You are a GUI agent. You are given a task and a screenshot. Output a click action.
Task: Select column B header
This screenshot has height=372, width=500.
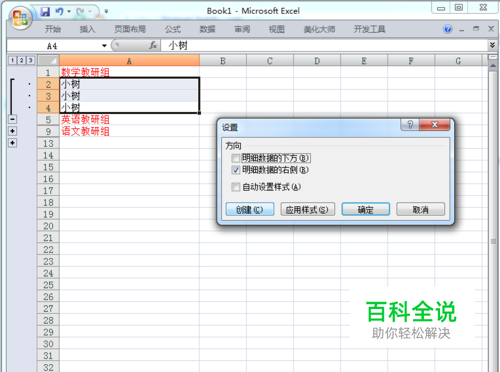pos(223,60)
